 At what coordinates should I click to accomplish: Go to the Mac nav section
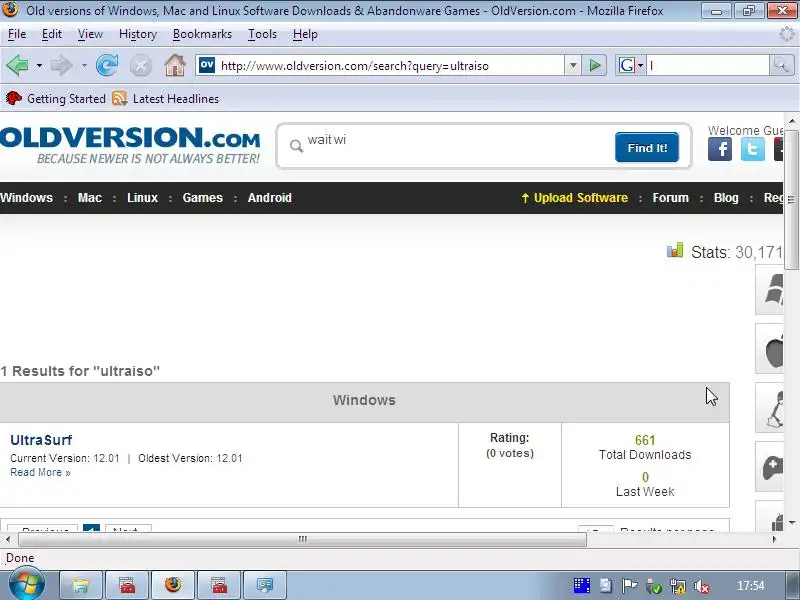pos(90,198)
